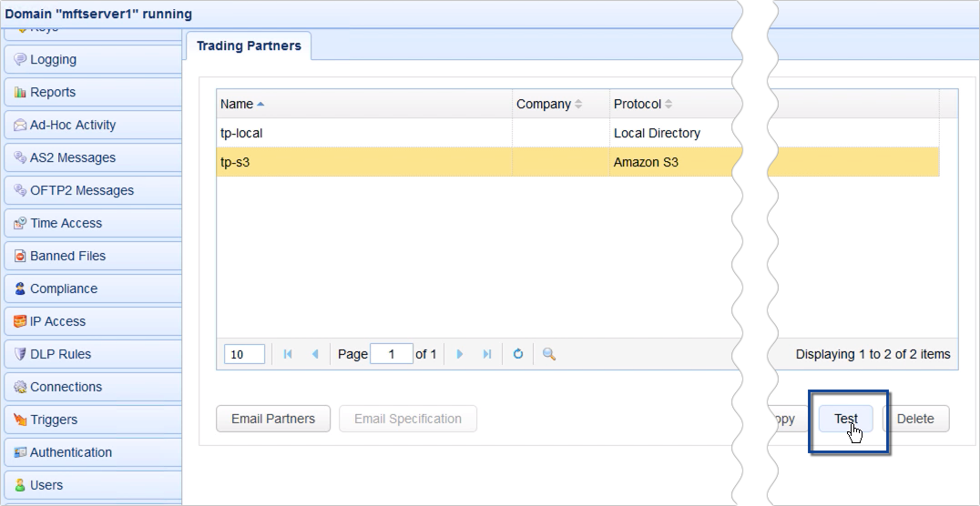
Task: Open Banned Files module
Action: pos(93,256)
